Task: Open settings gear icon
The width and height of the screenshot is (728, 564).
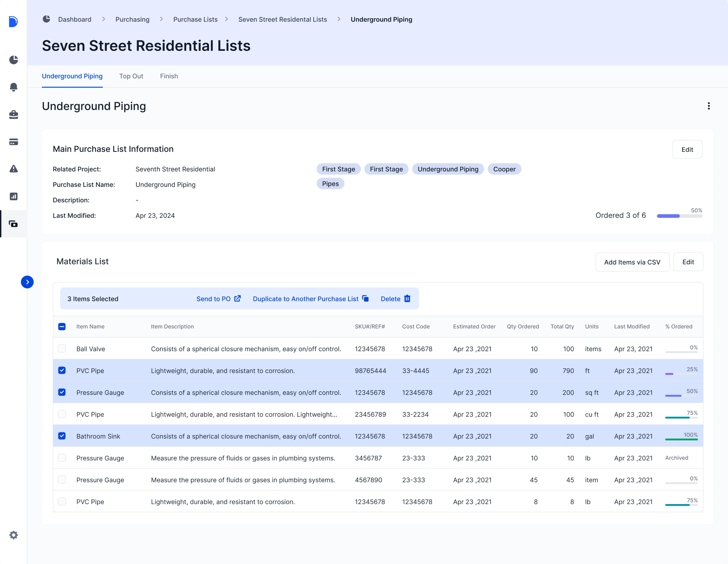Action: (x=13, y=535)
